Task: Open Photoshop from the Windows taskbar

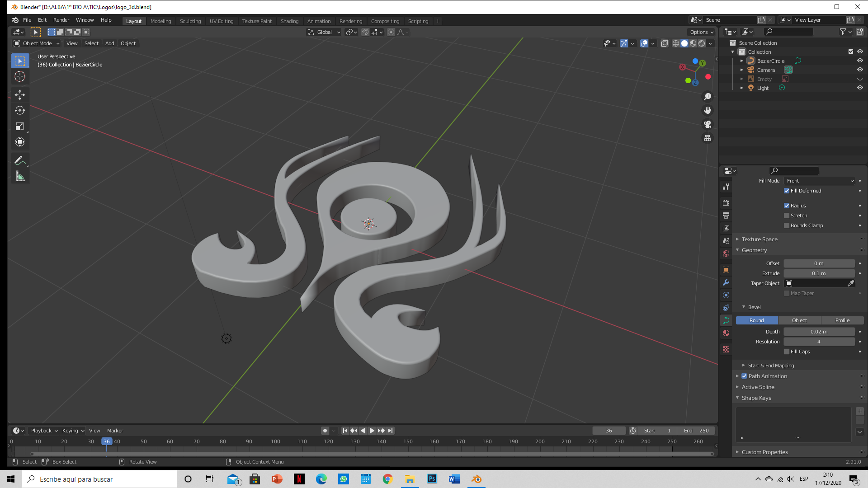Action: pos(432,479)
